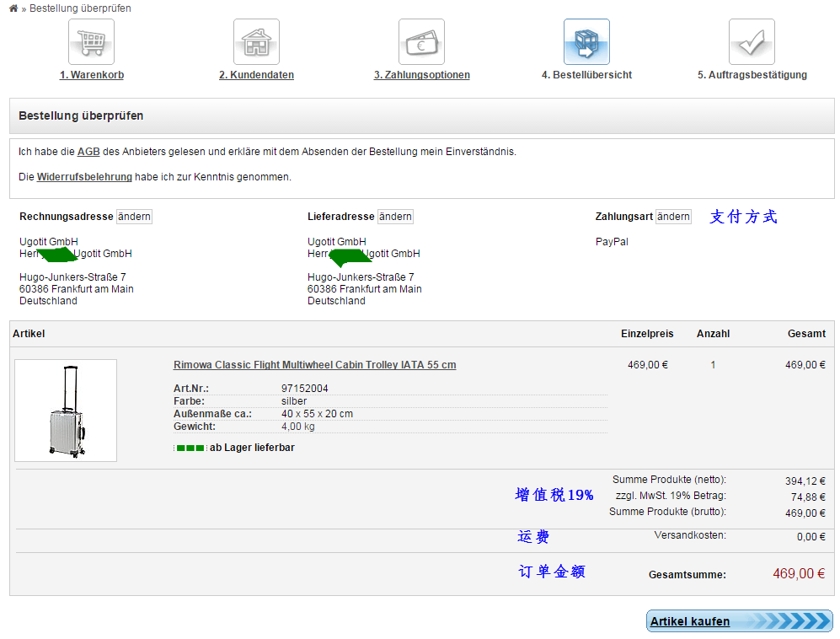Click the Gewicht value 4,00 kg
This screenshot has height=639, width=840.
(298, 427)
